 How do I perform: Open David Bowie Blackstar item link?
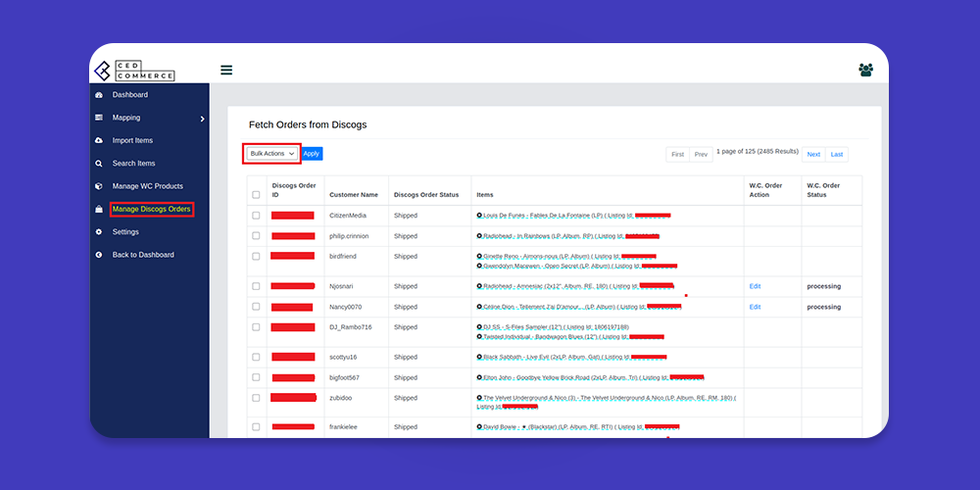(x=577, y=427)
